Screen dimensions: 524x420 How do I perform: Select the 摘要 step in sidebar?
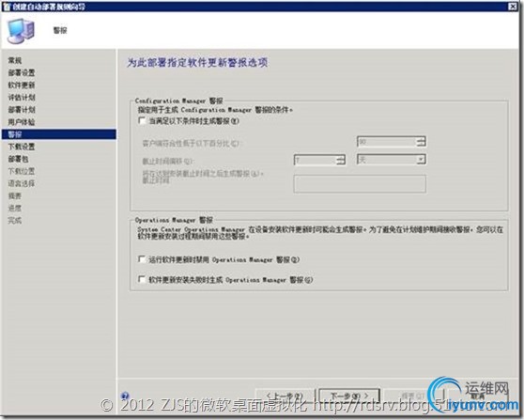click(x=15, y=195)
